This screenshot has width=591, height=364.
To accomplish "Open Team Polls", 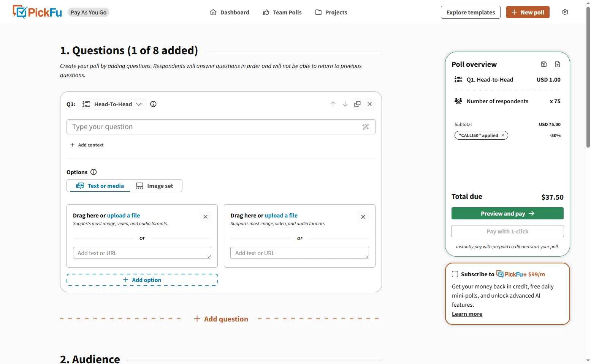I will pos(282,12).
